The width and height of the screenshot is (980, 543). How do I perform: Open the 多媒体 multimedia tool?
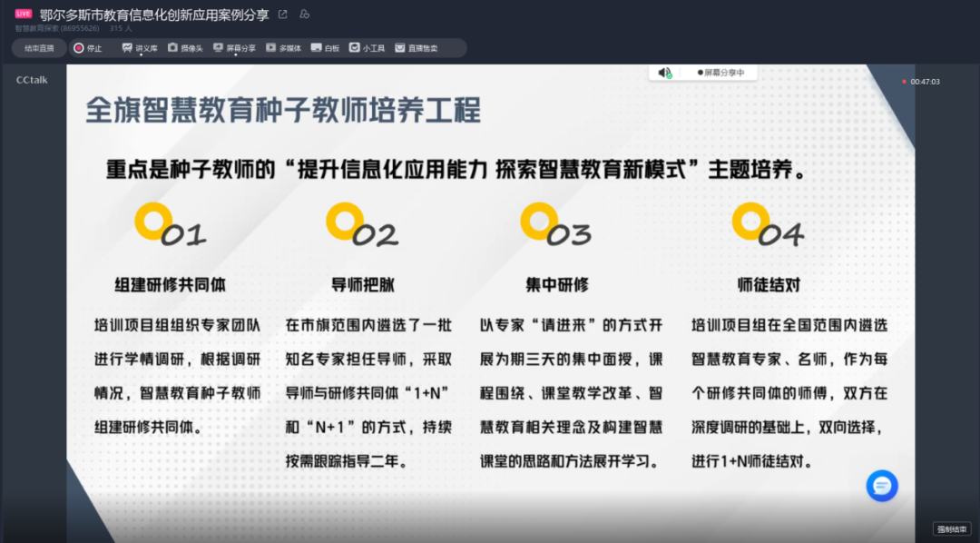[x=283, y=48]
